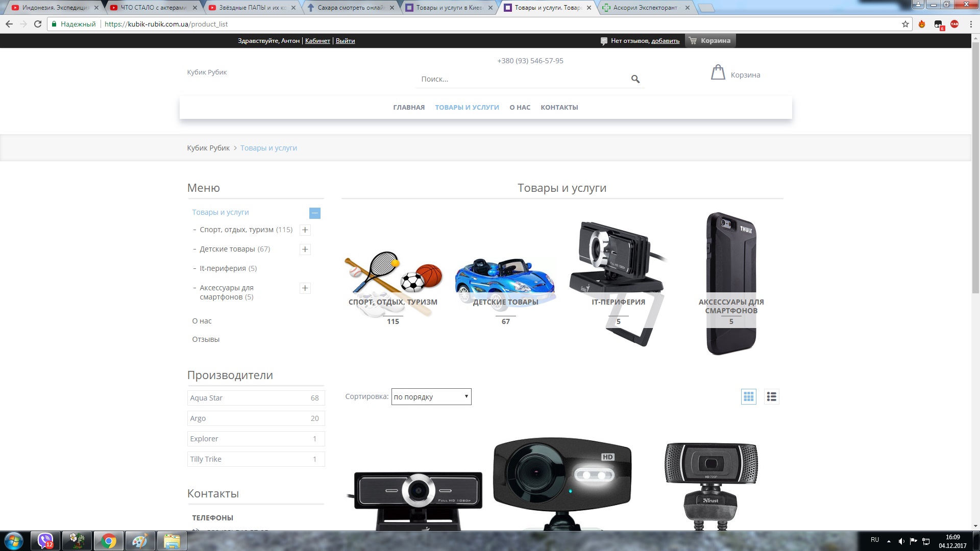The height and width of the screenshot is (551, 980).
Task: Open Windows Start button
Action: coord(13,541)
